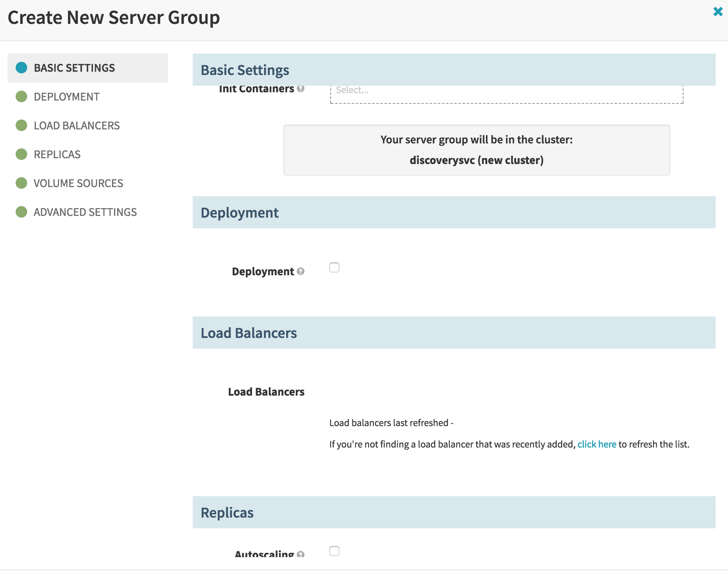
Task: Jump to Volume Sources in sidebar
Action: coord(88,183)
